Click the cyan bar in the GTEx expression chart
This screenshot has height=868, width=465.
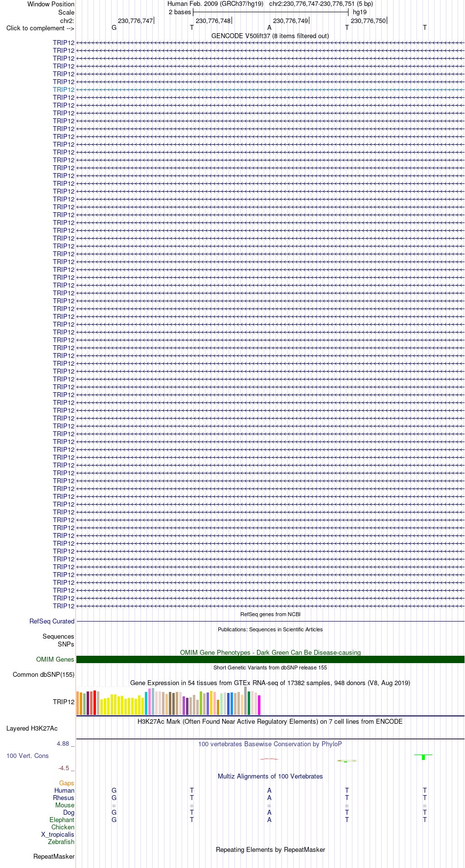tap(146, 704)
